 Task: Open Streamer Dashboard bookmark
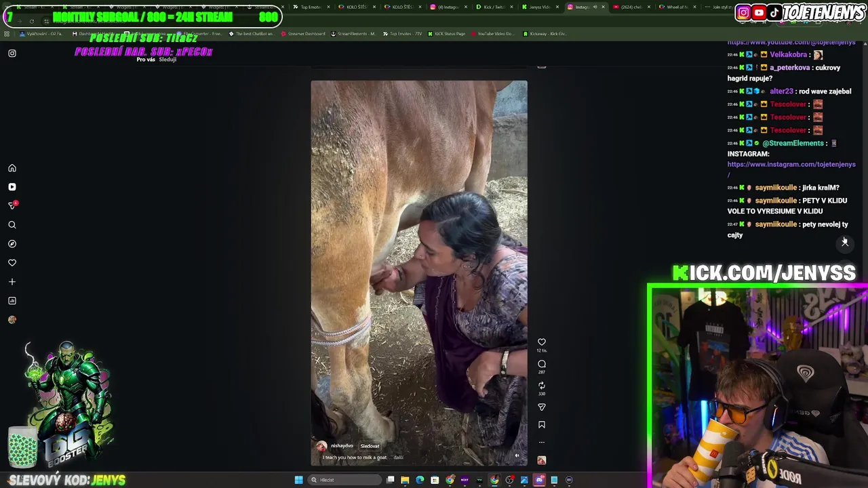point(302,34)
